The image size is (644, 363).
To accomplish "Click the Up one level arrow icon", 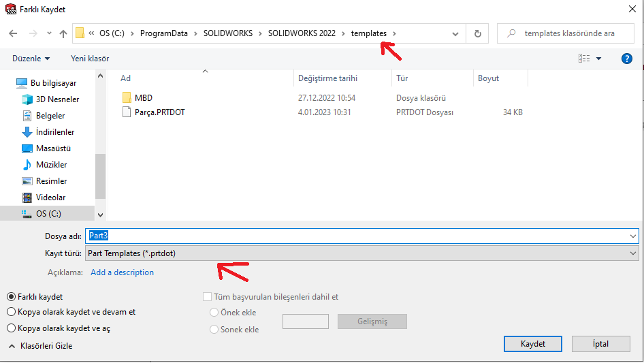I will click(x=63, y=33).
